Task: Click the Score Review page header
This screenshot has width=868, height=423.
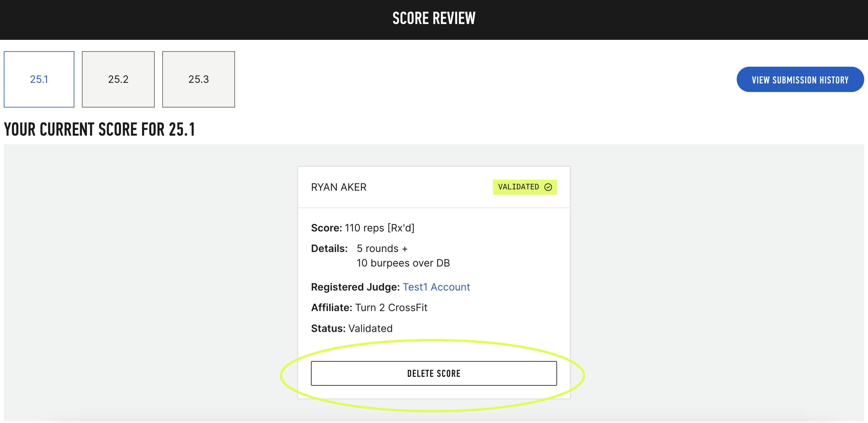Action: click(433, 19)
